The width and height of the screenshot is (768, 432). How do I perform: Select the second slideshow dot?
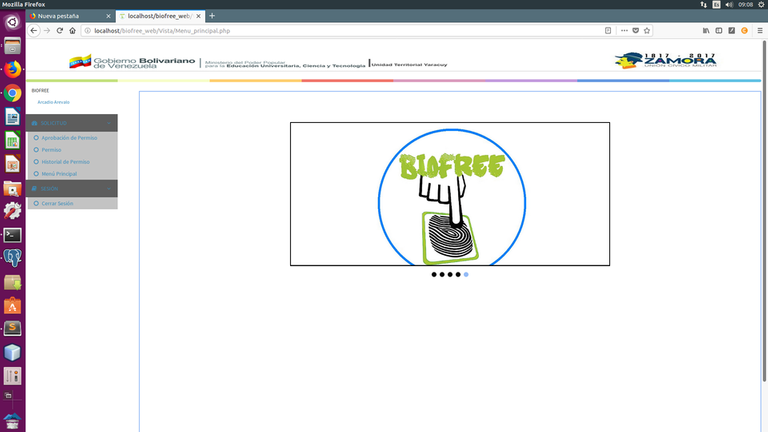click(x=442, y=275)
